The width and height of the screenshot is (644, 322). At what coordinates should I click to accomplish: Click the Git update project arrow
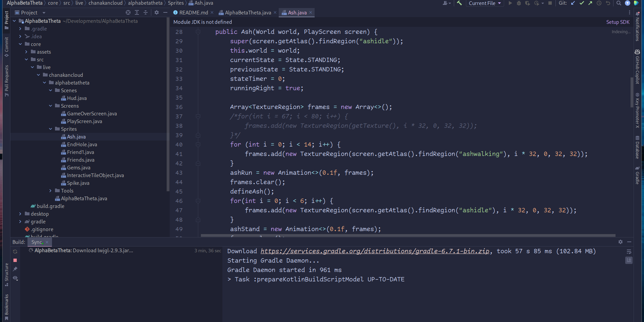(x=573, y=3)
